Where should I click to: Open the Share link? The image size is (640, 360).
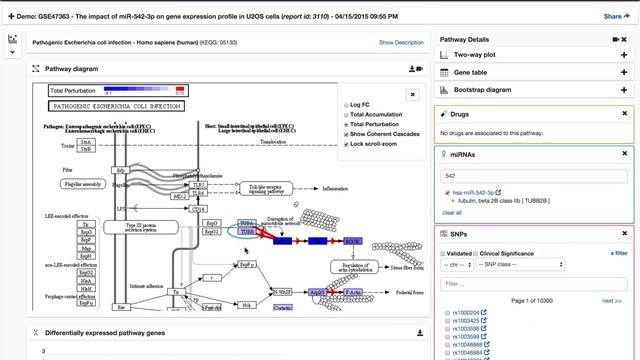(617, 16)
